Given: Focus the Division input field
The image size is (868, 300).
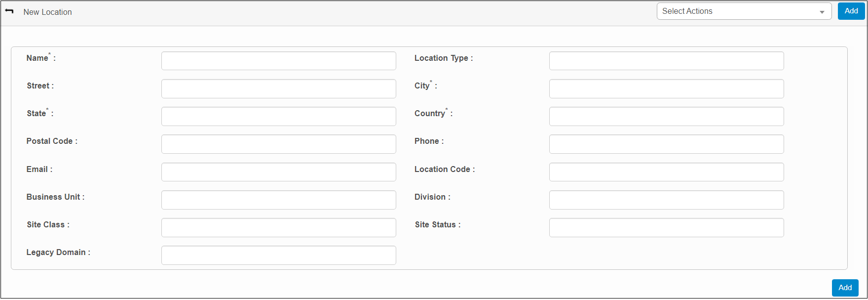Looking at the screenshot, I should (x=666, y=200).
